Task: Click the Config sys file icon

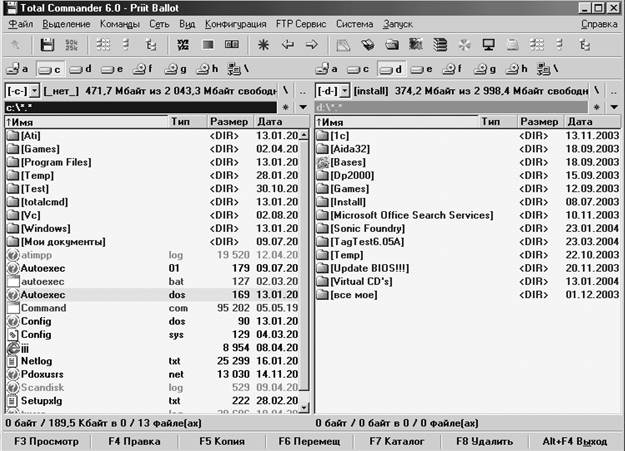Action: pos(13,335)
